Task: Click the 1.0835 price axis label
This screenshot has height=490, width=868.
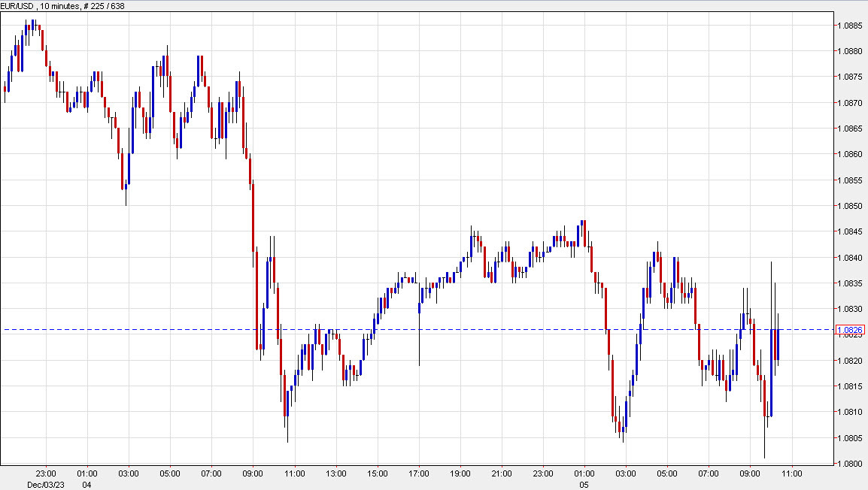Action: click(x=850, y=284)
